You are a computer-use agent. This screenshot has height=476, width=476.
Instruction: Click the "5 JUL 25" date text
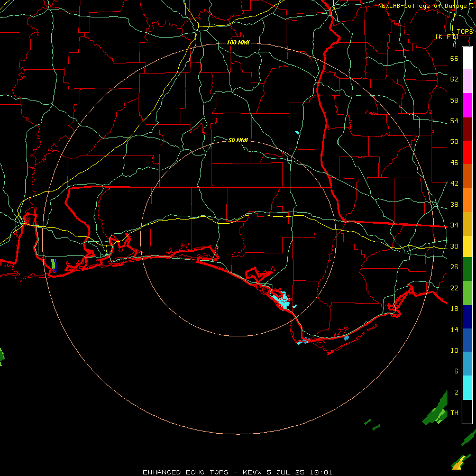286,472
